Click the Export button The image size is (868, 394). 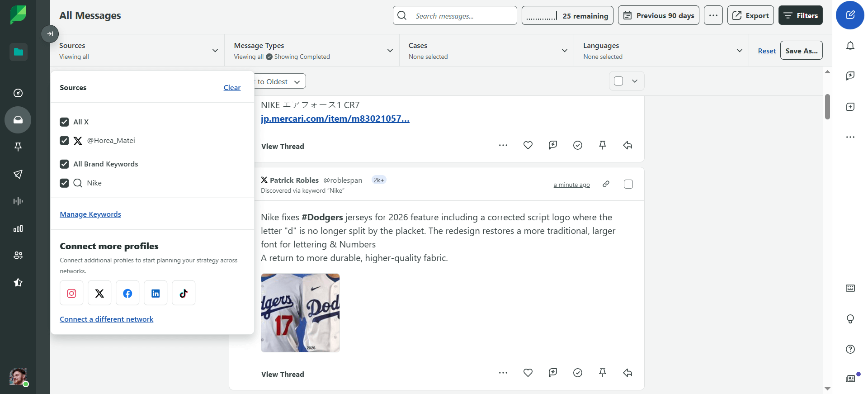coord(750,15)
